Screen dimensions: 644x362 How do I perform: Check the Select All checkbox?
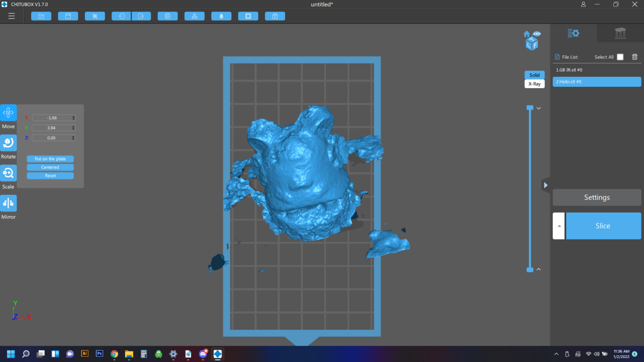pos(620,57)
